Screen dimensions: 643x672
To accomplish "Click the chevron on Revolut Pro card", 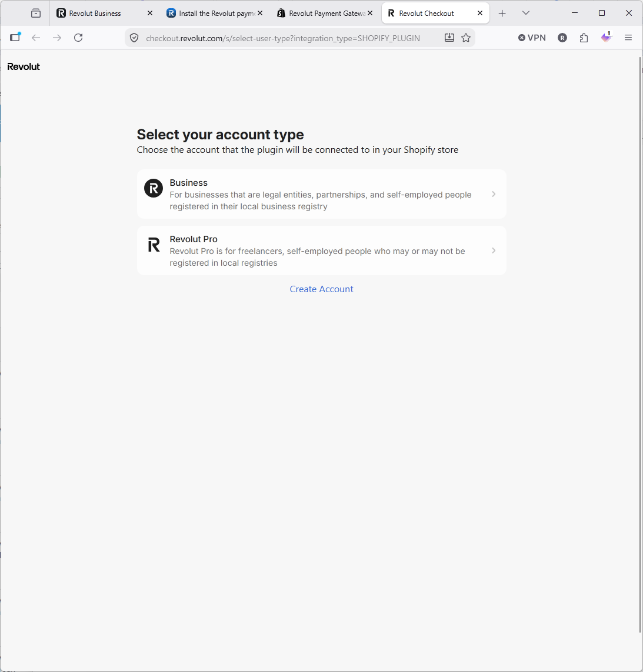I will coord(494,250).
